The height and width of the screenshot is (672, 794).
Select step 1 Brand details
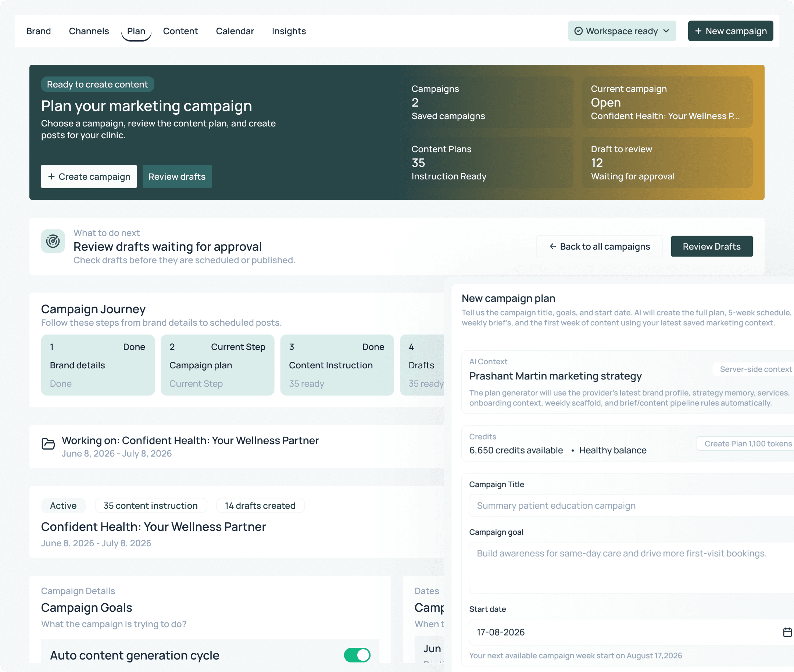tap(98, 365)
